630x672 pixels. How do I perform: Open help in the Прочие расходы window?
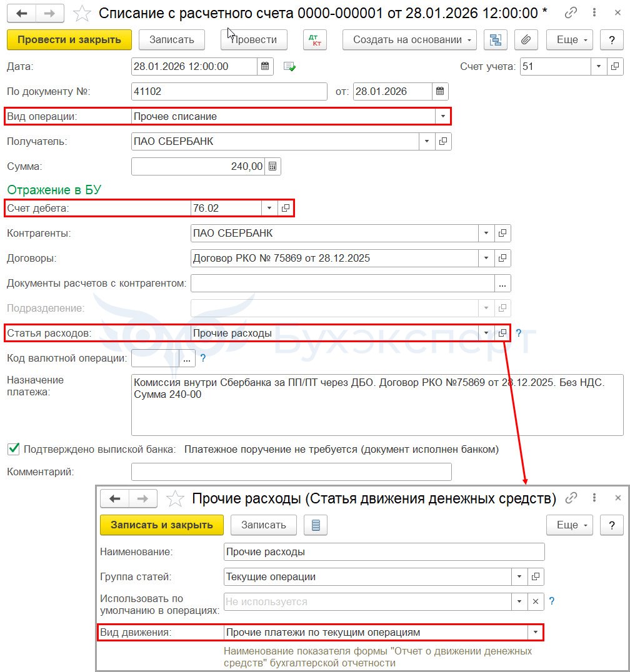(611, 525)
